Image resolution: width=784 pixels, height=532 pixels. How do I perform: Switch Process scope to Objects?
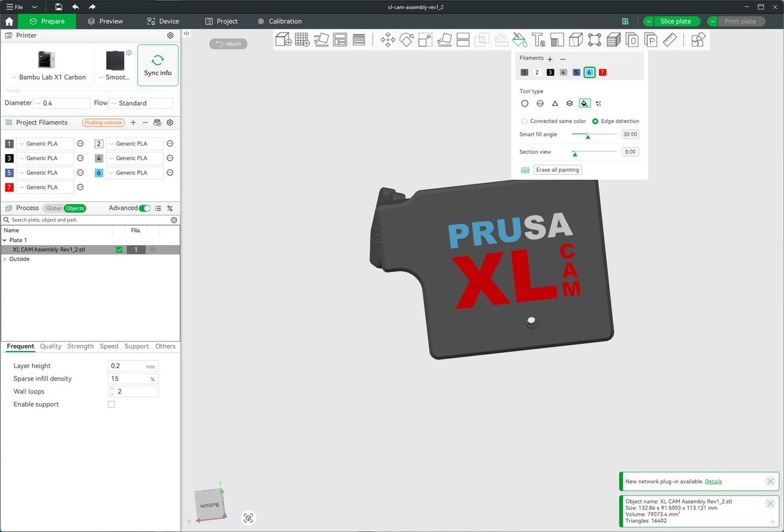tap(75, 208)
